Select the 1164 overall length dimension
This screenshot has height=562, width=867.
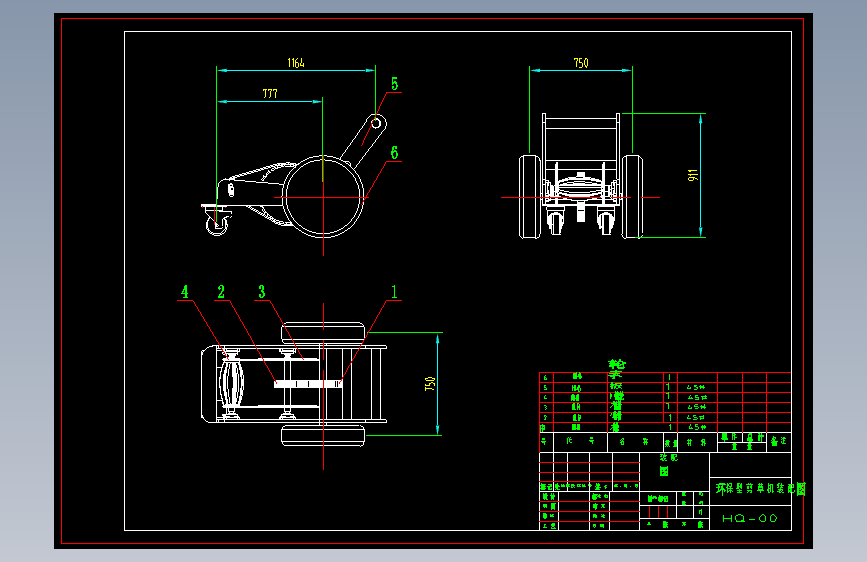point(296,63)
